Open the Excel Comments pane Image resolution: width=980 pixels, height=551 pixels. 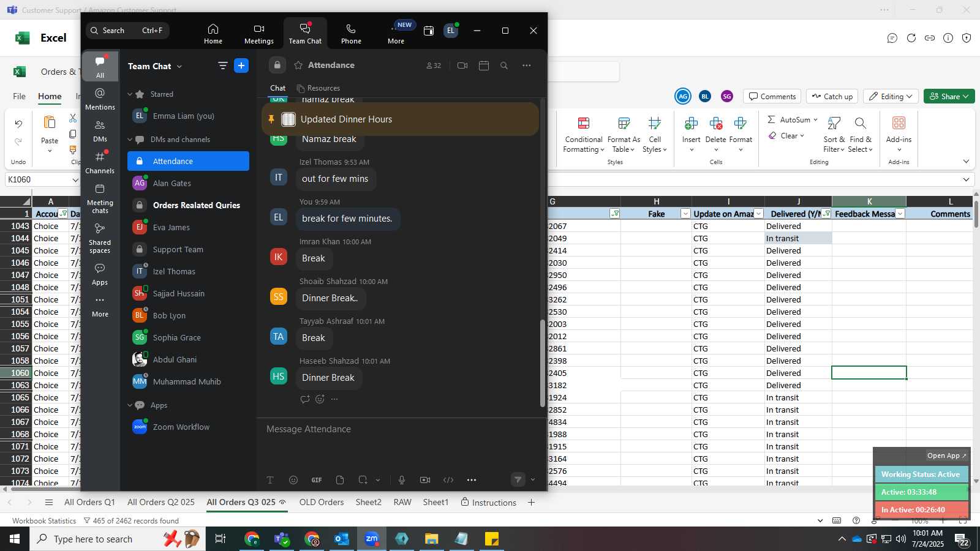tap(772, 96)
